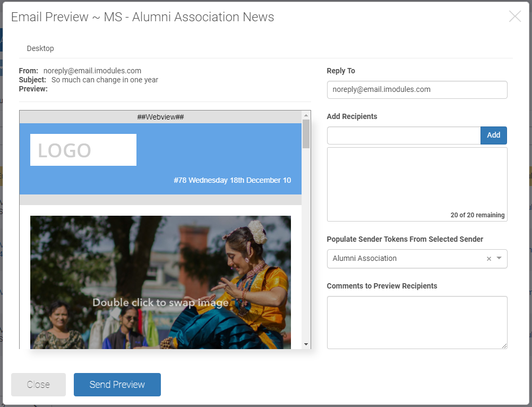The height and width of the screenshot is (407, 532).
Task: Clear the Alumni Association sender selection
Action: tap(489, 259)
